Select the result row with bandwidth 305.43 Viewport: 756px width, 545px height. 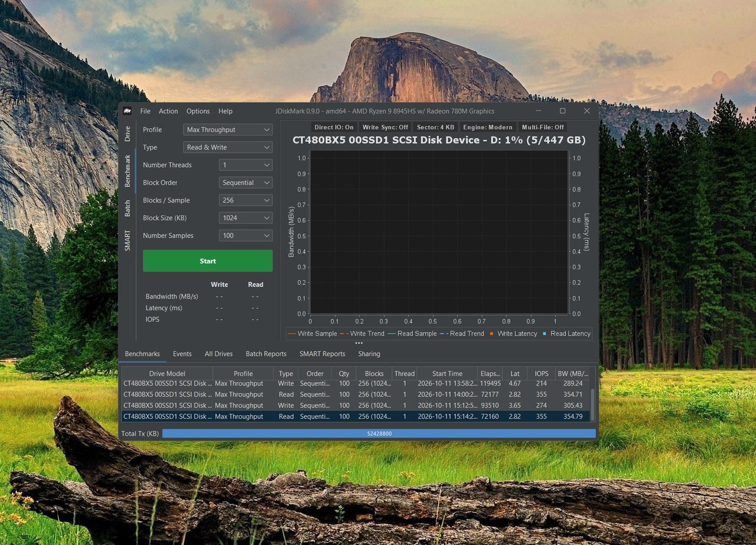click(x=356, y=406)
